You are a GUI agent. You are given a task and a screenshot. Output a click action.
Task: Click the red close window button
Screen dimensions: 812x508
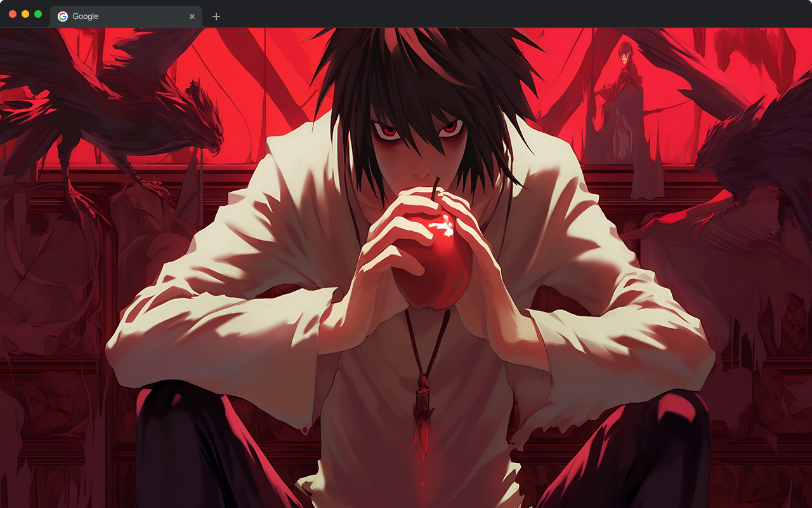(x=13, y=14)
